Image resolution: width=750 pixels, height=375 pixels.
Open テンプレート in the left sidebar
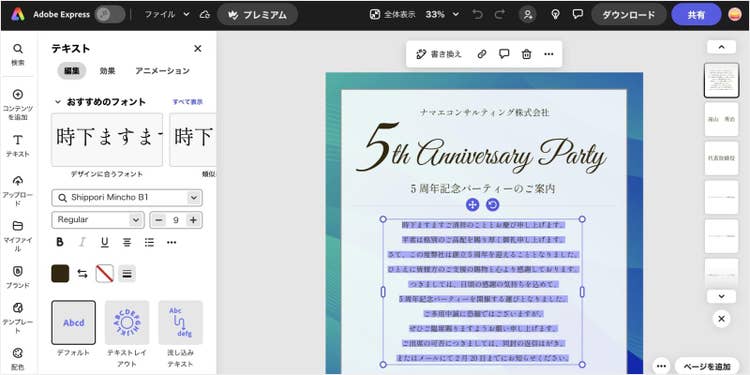point(18,318)
